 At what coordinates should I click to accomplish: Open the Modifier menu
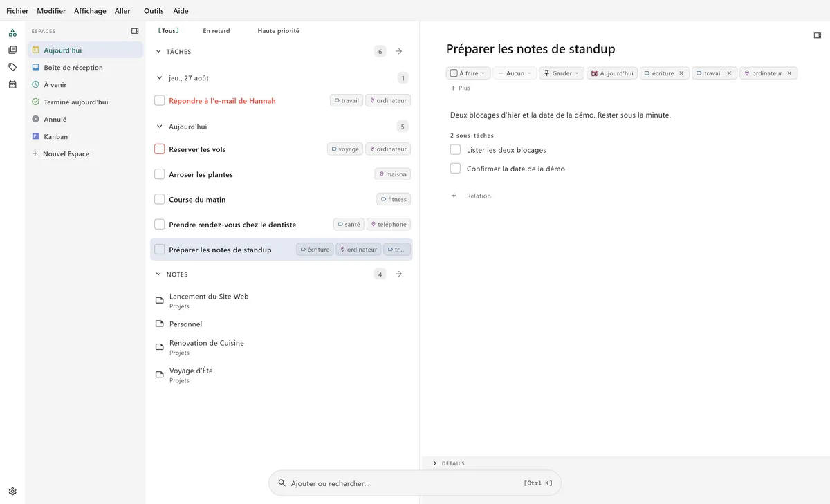[51, 11]
